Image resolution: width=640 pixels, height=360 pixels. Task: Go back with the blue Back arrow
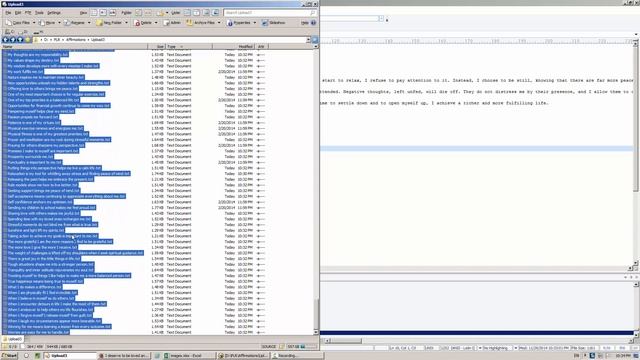click(6, 40)
